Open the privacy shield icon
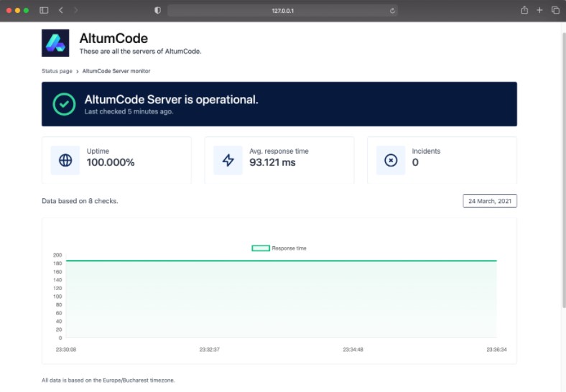566x392 pixels. (x=157, y=11)
